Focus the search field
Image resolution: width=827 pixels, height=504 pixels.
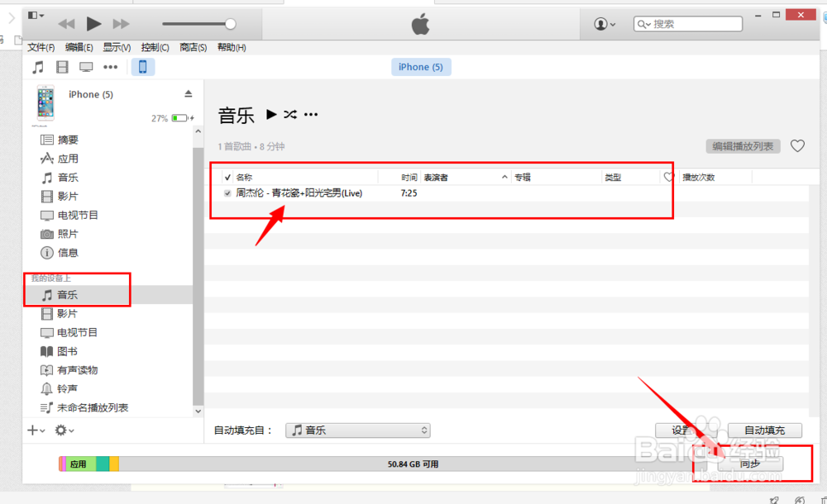688,24
